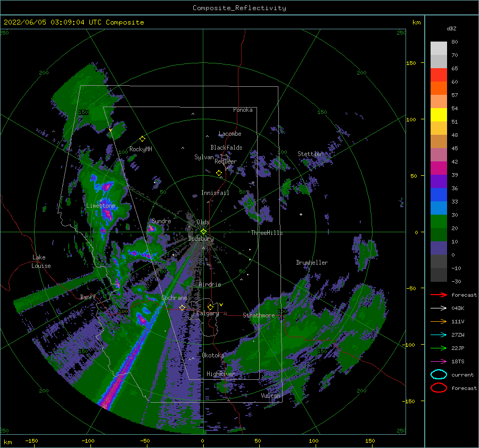Select the magenta 42 dBZ color swatch
This screenshot has width=479, height=448.
(439, 168)
